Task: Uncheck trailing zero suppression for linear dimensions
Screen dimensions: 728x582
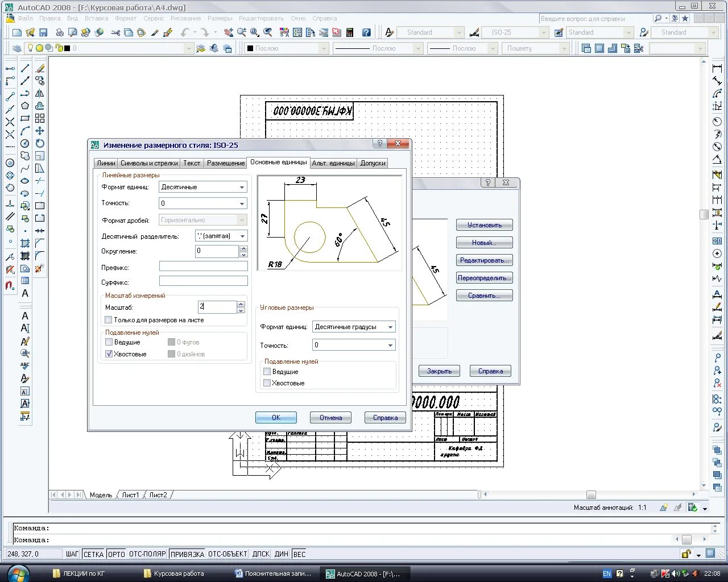Action: pyautogui.click(x=109, y=354)
